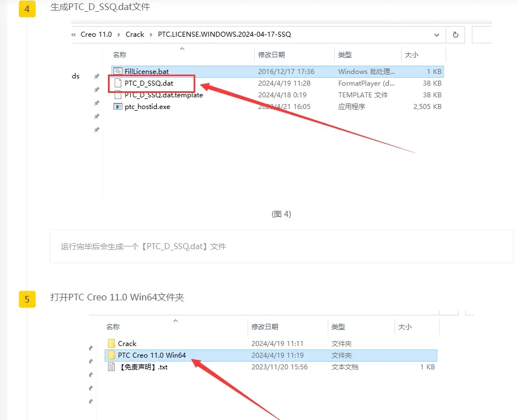Click the refresh icon beside address bar
This screenshot has height=420, width=518.
[x=456, y=34]
